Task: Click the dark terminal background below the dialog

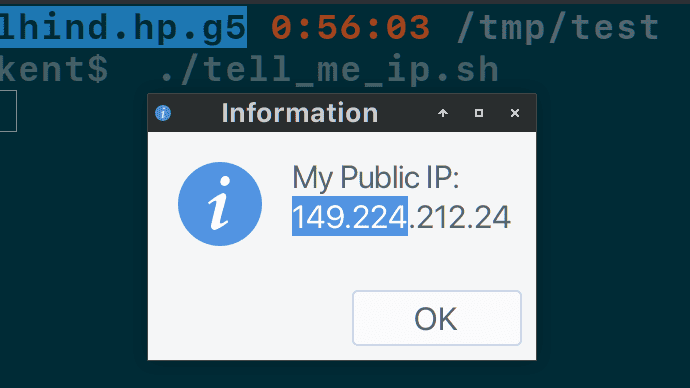Action: (342, 374)
